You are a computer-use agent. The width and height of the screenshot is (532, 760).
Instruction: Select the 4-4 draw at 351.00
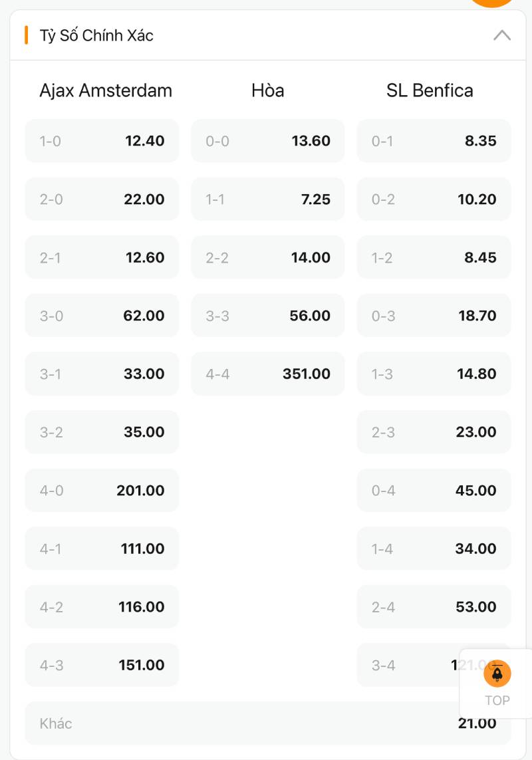(267, 374)
